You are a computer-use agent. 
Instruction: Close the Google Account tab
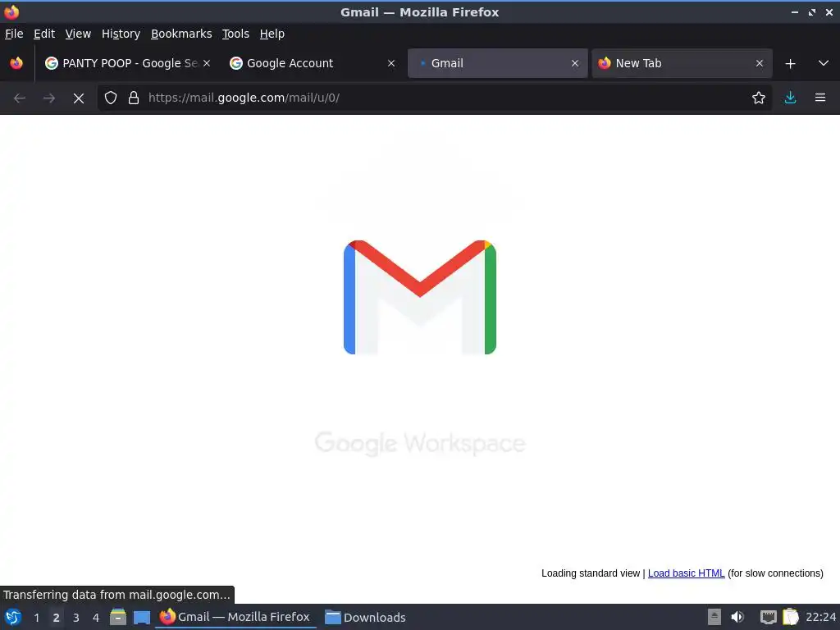(x=391, y=63)
